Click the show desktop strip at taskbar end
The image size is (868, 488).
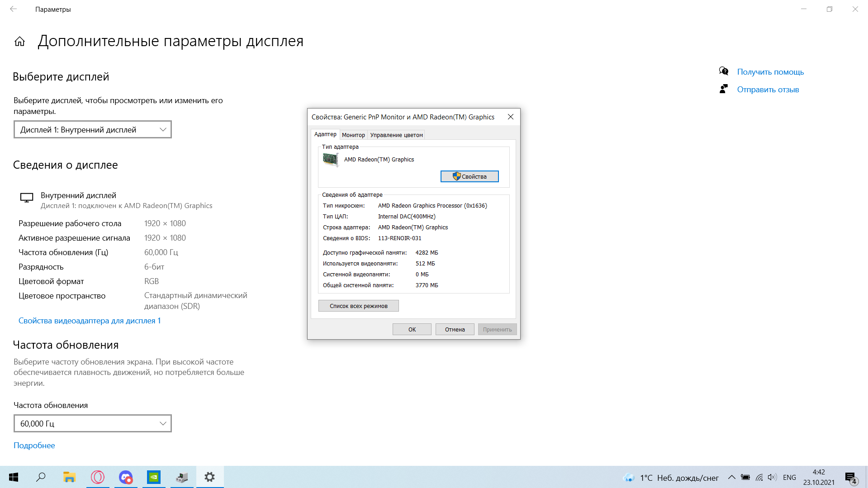click(x=866, y=477)
